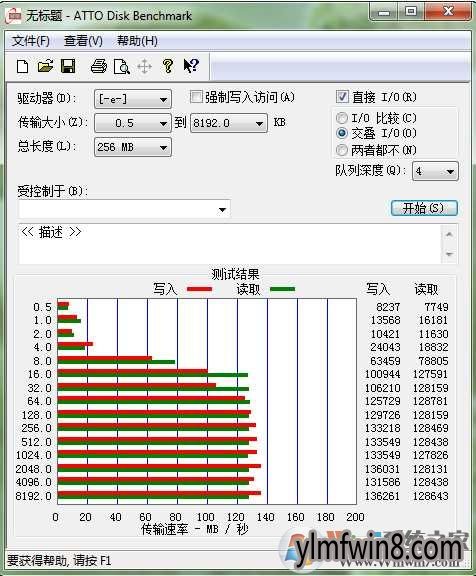
Task: Open transfer size maximum 8192.0 dropdown
Action: 228,123
